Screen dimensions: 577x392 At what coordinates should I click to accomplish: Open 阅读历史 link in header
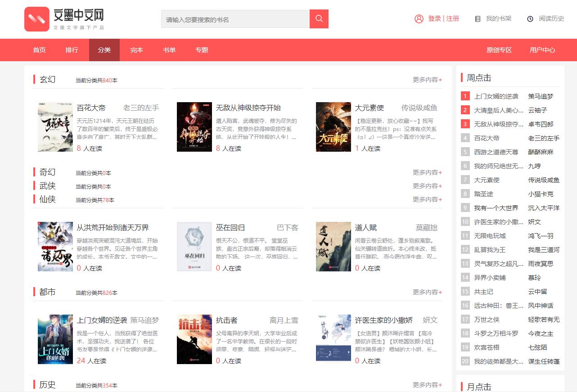coord(552,18)
